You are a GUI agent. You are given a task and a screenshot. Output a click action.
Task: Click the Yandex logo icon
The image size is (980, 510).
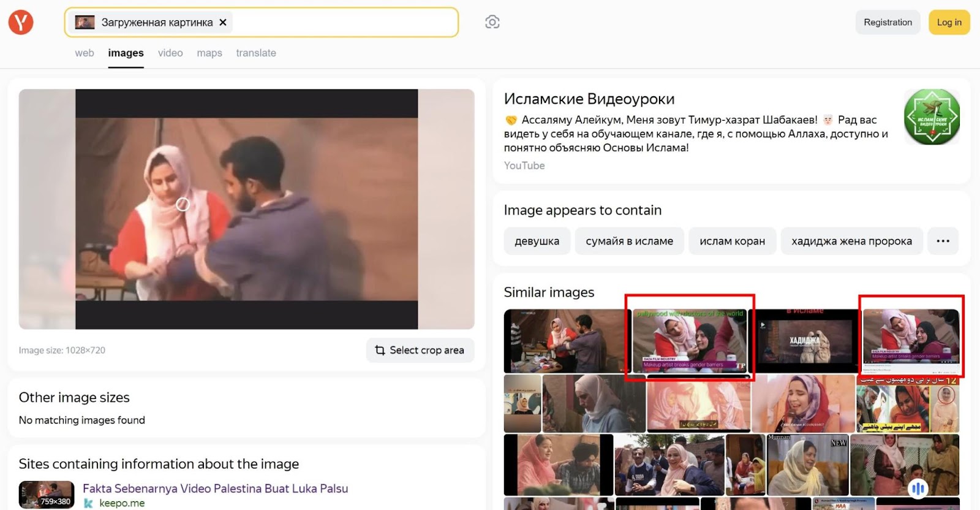[x=21, y=23]
